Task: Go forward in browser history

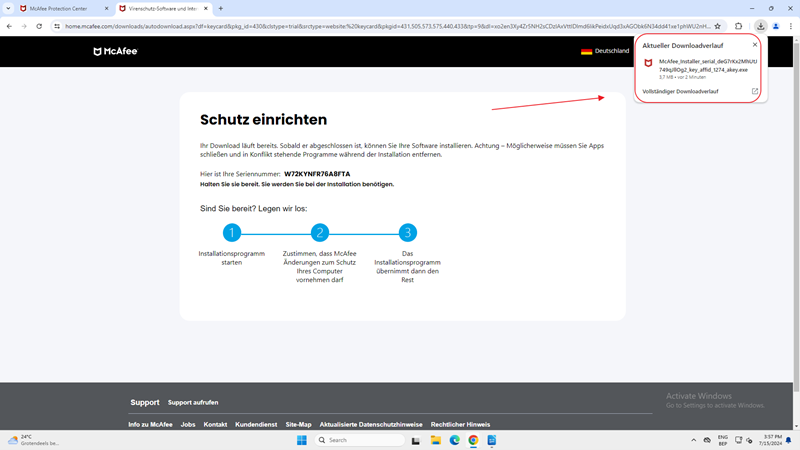Action: [x=24, y=27]
